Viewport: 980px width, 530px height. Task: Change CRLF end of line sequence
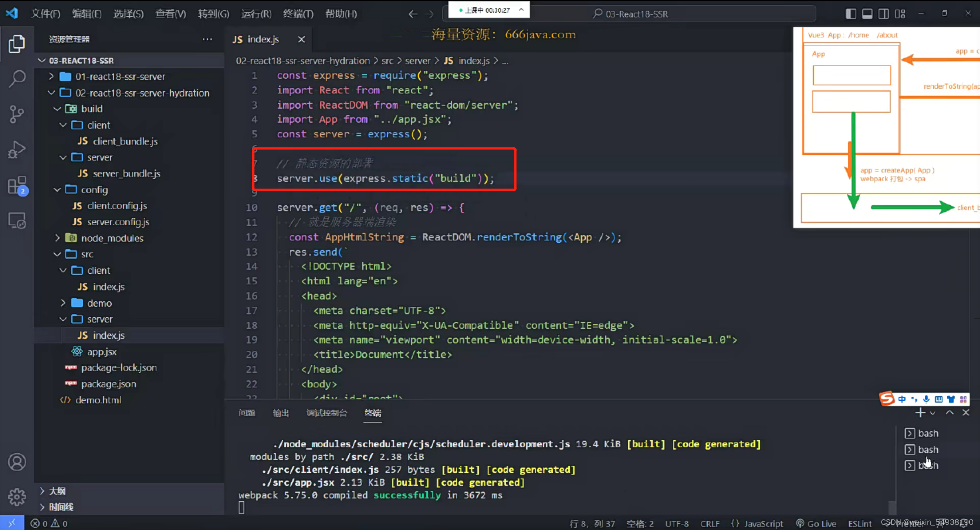(x=710, y=524)
